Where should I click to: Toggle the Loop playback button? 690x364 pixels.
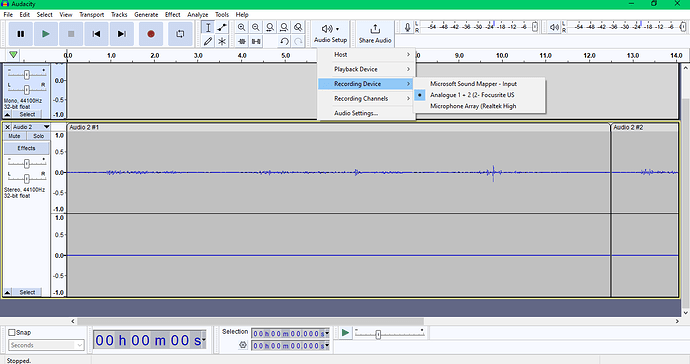[x=180, y=34]
